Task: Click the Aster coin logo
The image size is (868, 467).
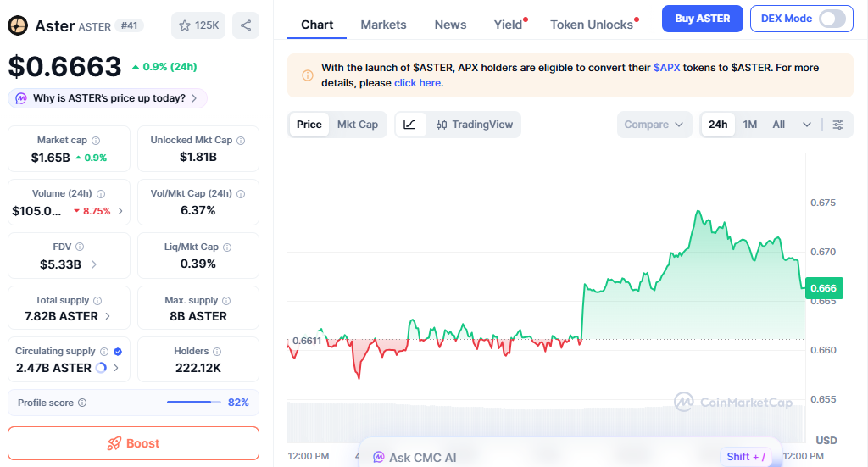Action: click(x=18, y=25)
